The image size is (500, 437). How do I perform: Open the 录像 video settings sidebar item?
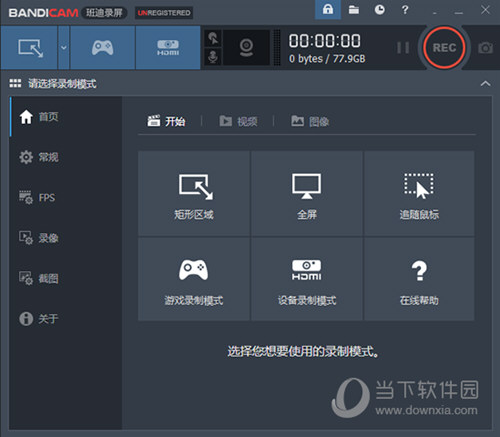(66, 238)
